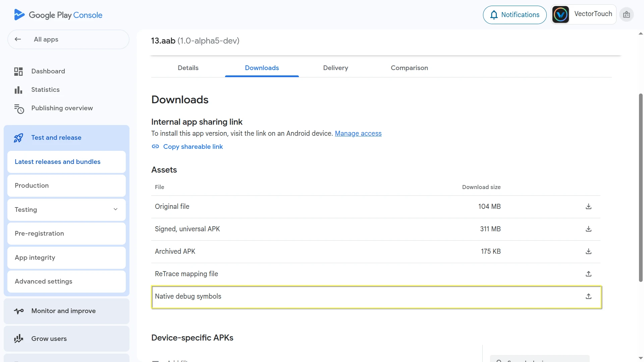Upload Native debug symbols
This screenshot has width=644, height=362.
pyautogui.click(x=588, y=297)
